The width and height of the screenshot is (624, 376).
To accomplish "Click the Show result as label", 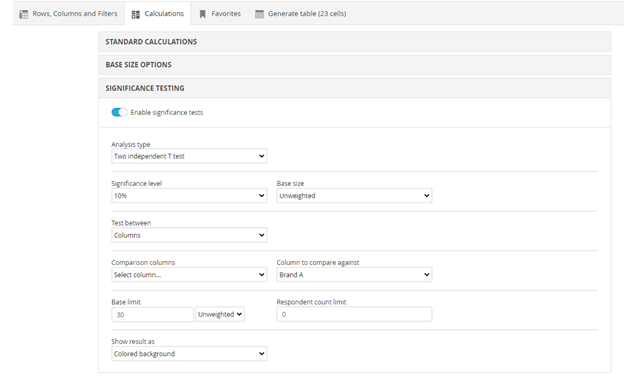I will click(x=133, y=341).
